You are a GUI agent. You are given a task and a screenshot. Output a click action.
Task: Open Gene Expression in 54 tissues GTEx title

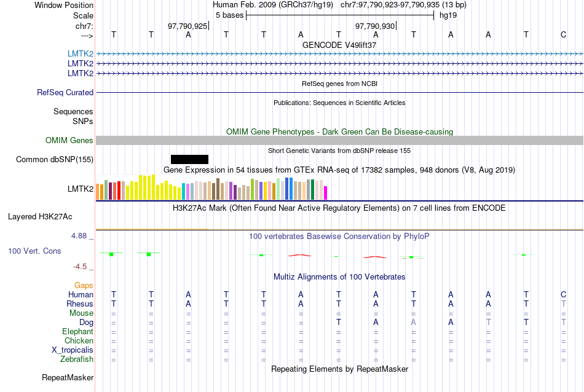coord(339,170)
